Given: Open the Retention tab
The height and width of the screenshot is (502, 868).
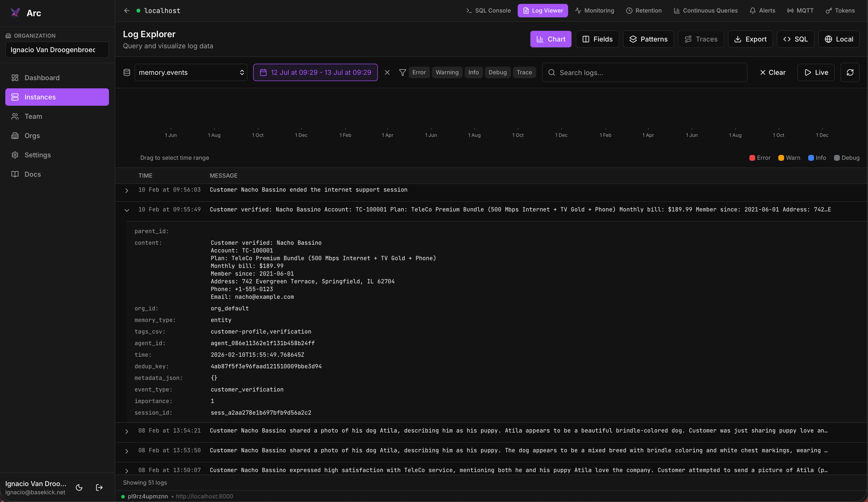Looking at the screenshot, I should point(644,11).
